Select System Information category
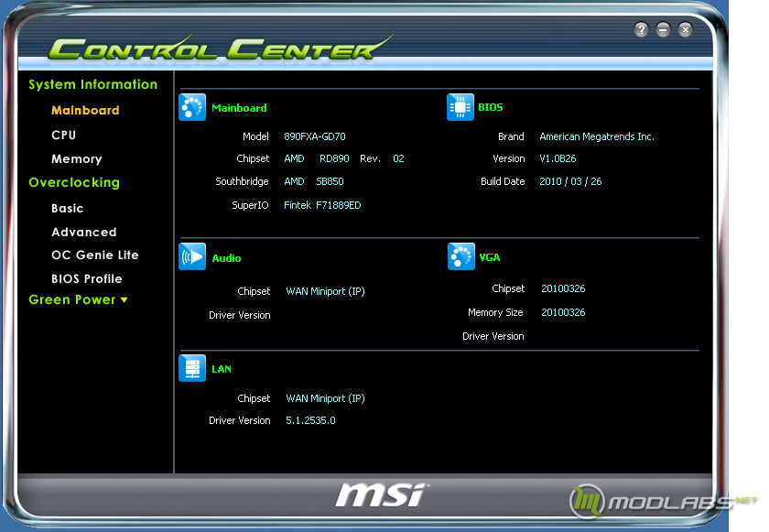Image resolution: width=769 pixels, height=532 pixels. point(92,84)
